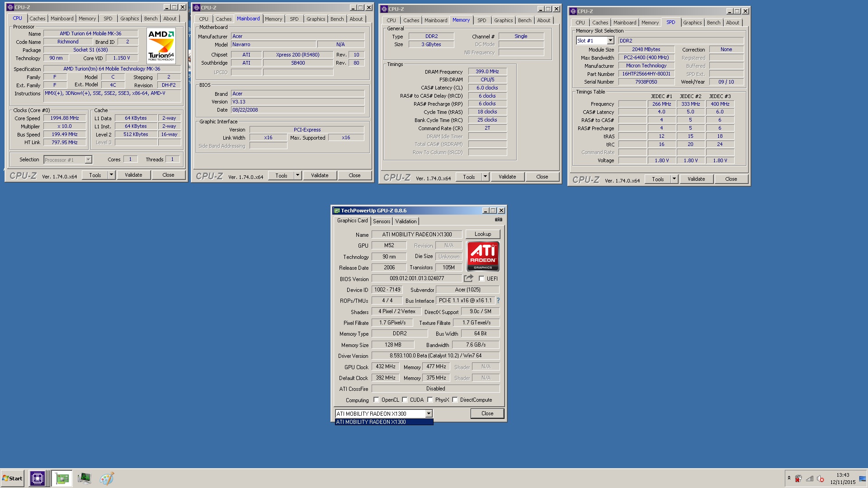Open the Windows Start menu
Screen dimensions: 868x488
[13, 478]
